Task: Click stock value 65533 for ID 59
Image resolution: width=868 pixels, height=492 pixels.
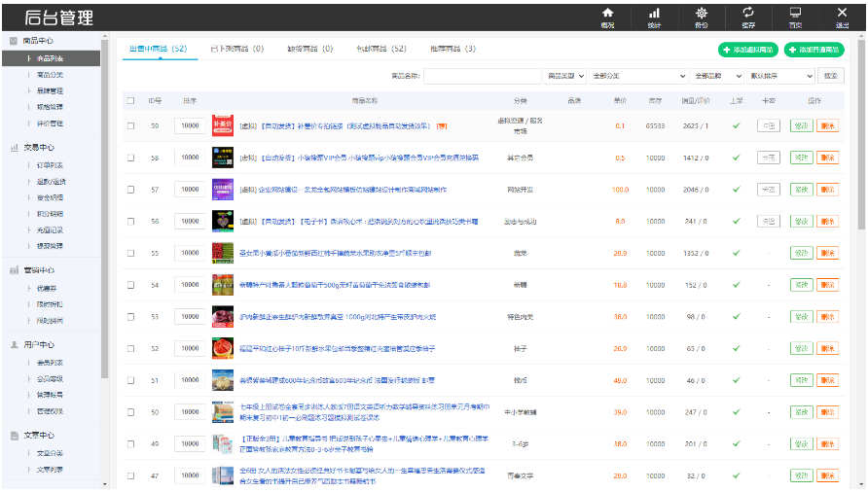Action: point(656,126)
